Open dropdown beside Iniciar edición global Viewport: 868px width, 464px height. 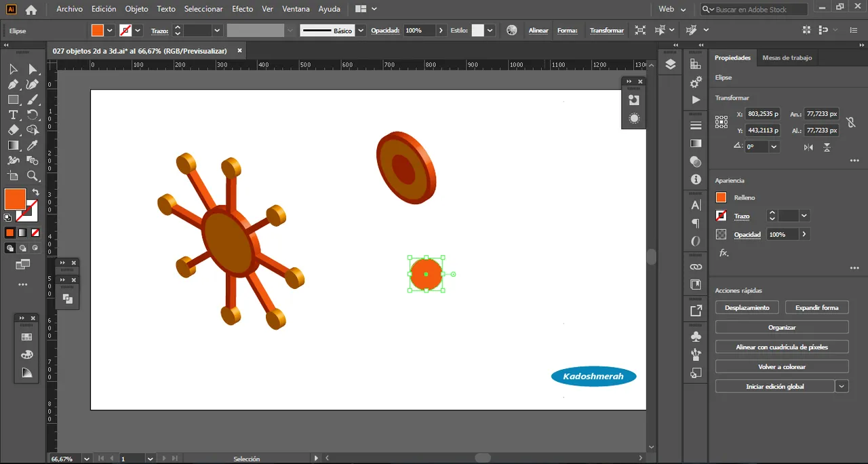pos(842,386)
